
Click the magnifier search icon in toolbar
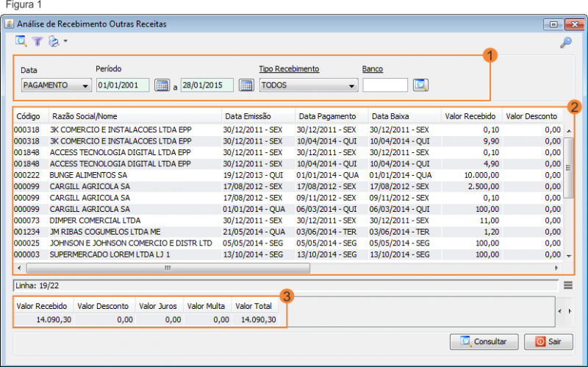pos(21,41)
